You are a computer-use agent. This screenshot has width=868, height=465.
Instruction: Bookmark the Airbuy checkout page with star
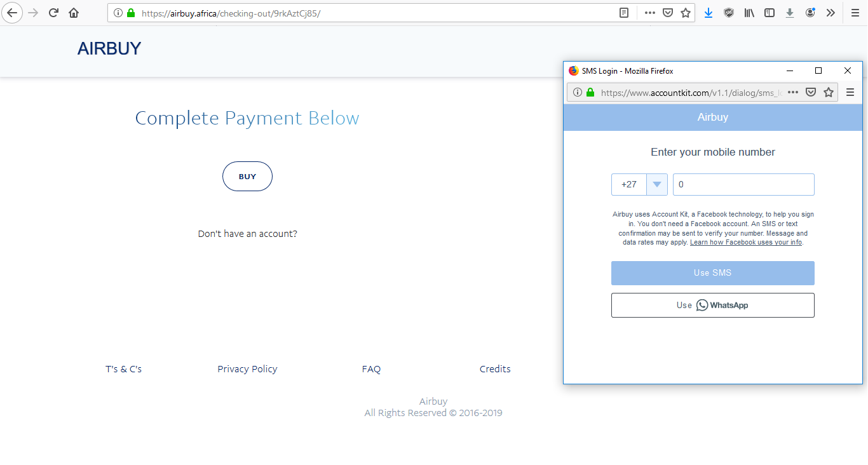686,13
